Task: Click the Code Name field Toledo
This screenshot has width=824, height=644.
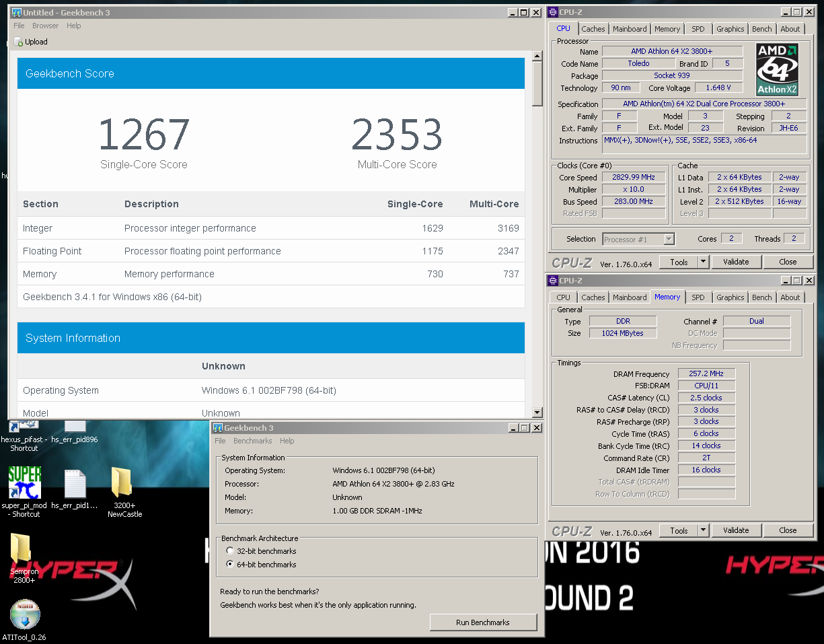Action: coord(638,63)
